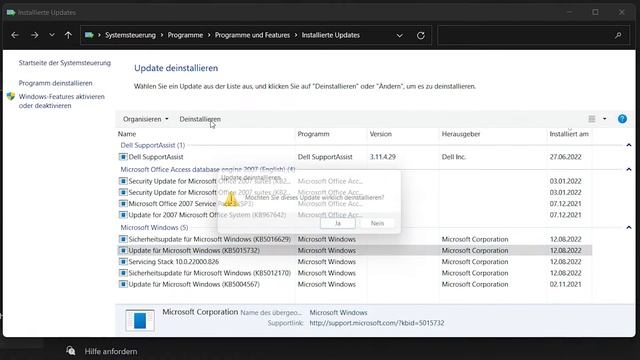Click the address bar control panel icon
This screenshot has width=640, height=360.
(89, 36)
